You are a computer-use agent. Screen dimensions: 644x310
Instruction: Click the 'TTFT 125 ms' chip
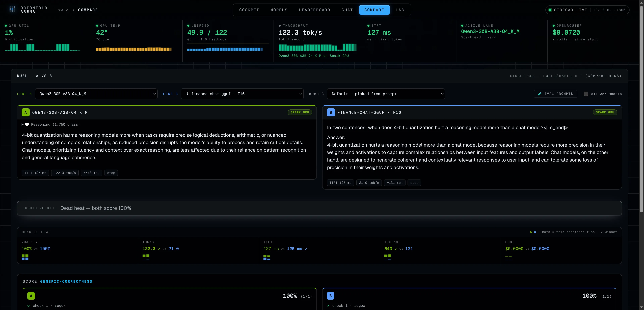[x=340, y=183]
